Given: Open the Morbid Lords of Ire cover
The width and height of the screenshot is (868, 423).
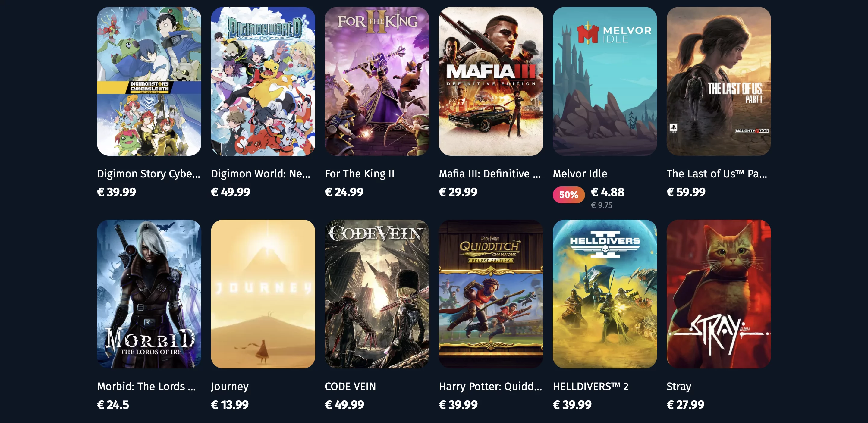Looking at the screenshot, I should point(149,294).
